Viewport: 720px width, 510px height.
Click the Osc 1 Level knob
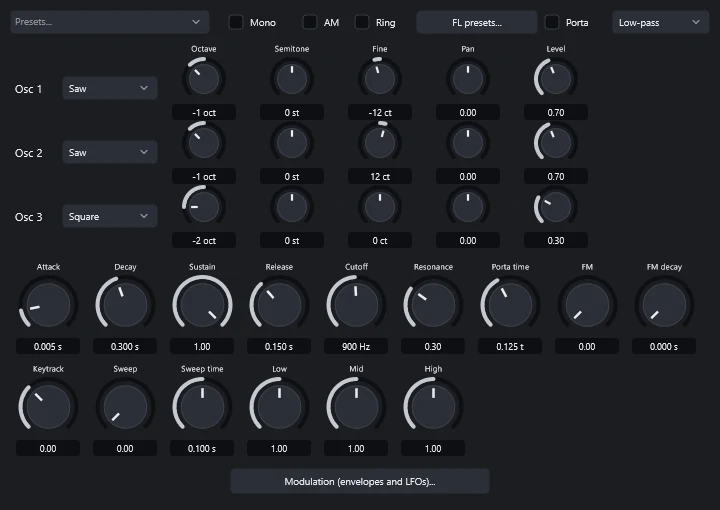pyautogui.click(x=556, y=78)
